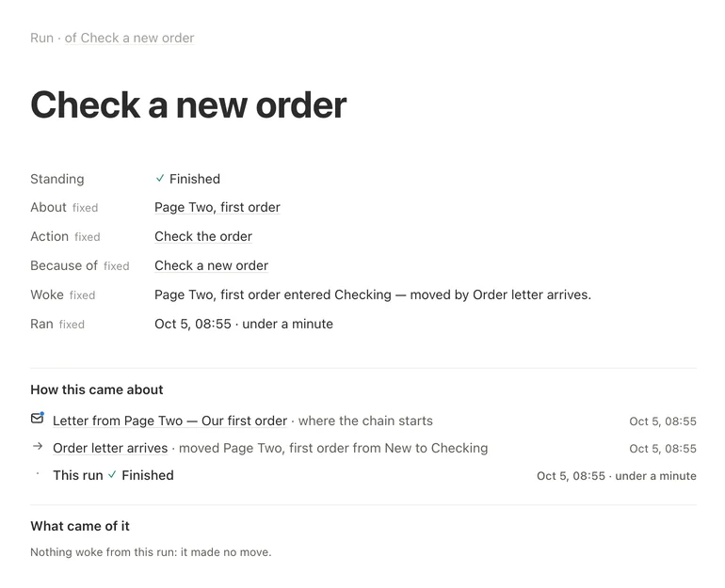
Task: Click the Check a new order page title
Action: (188, 105)
